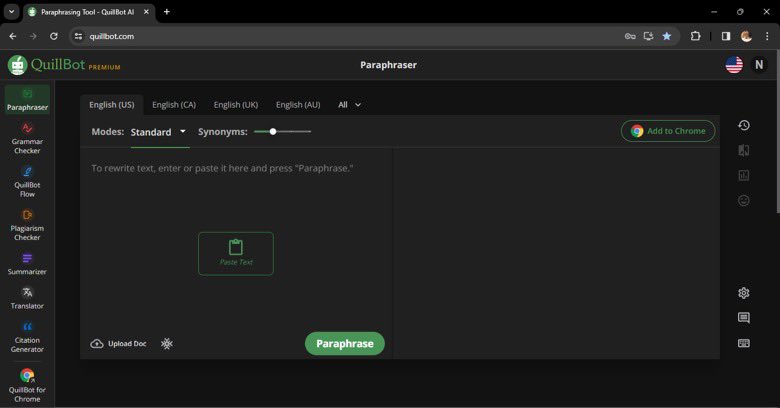
Task: Click the password key icon in address bar
Action: coord(630,36)
